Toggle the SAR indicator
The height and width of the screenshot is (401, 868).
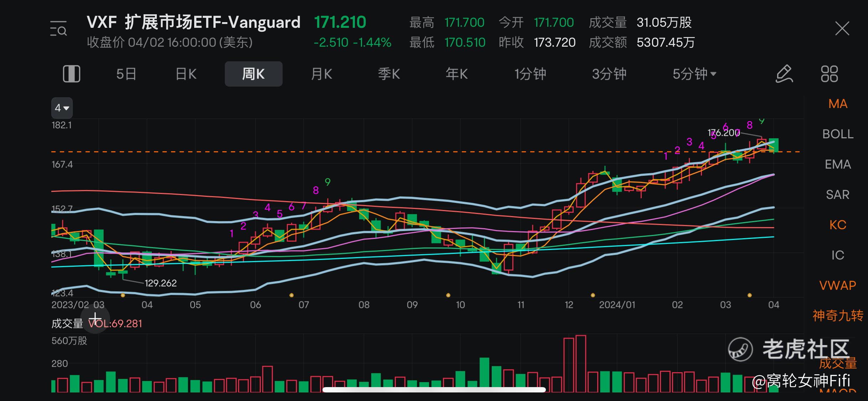pos(838,195)
